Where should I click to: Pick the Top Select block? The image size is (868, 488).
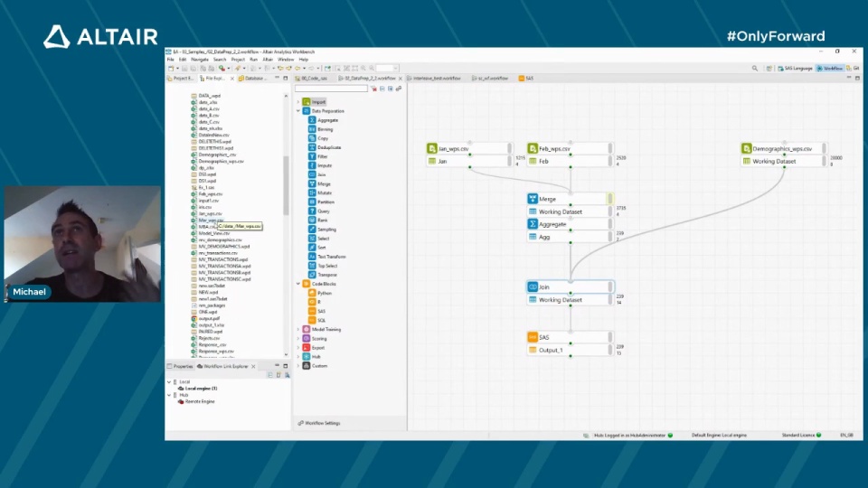[x=323, y=266]
